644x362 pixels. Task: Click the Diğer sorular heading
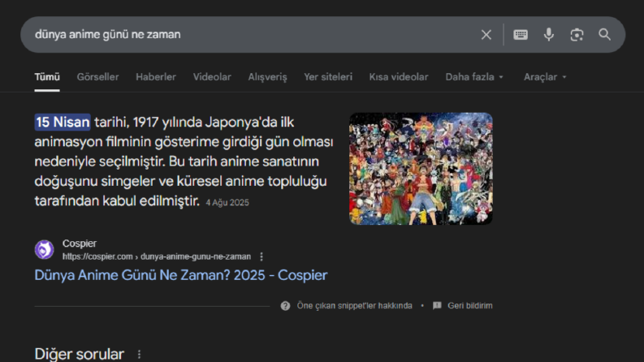click(80, 354)
